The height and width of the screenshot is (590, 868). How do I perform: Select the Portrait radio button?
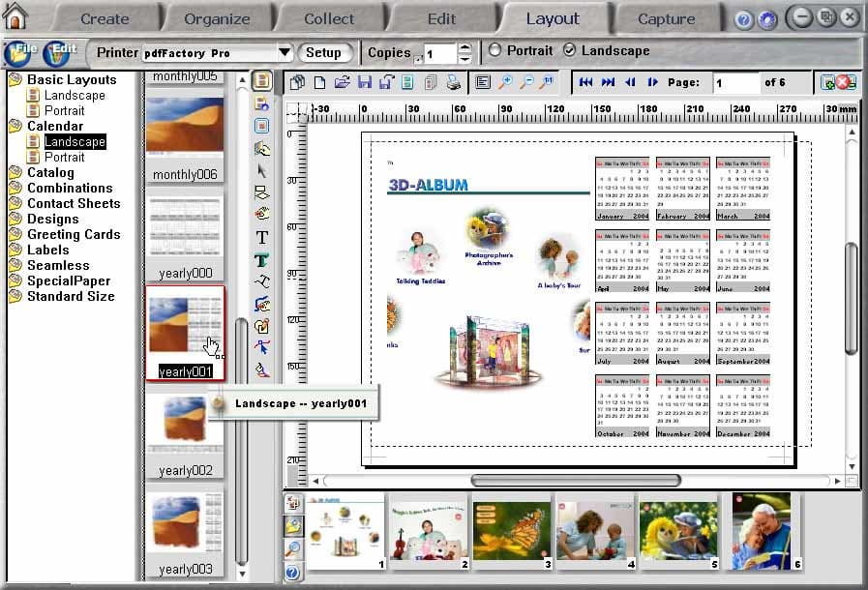coord(494,50)
